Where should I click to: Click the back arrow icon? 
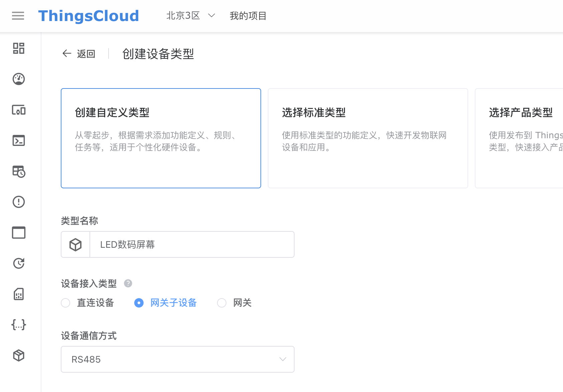(67, 53)
